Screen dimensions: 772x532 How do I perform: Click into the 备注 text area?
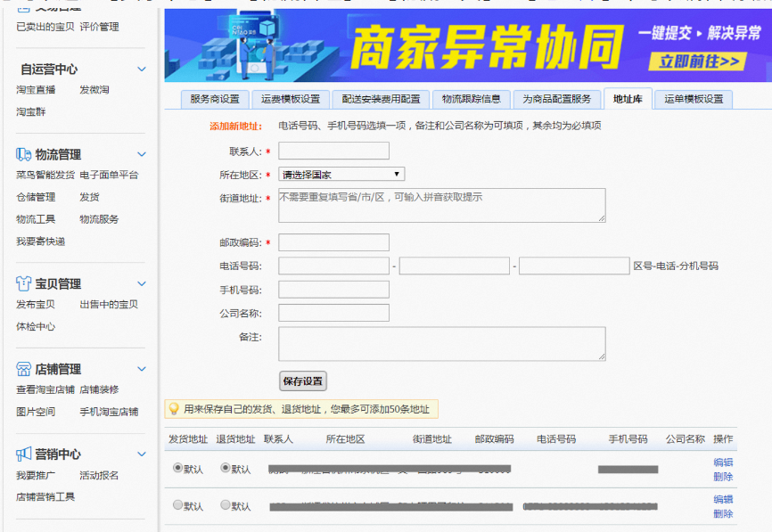pyautogui.click(x=442, y=343)
